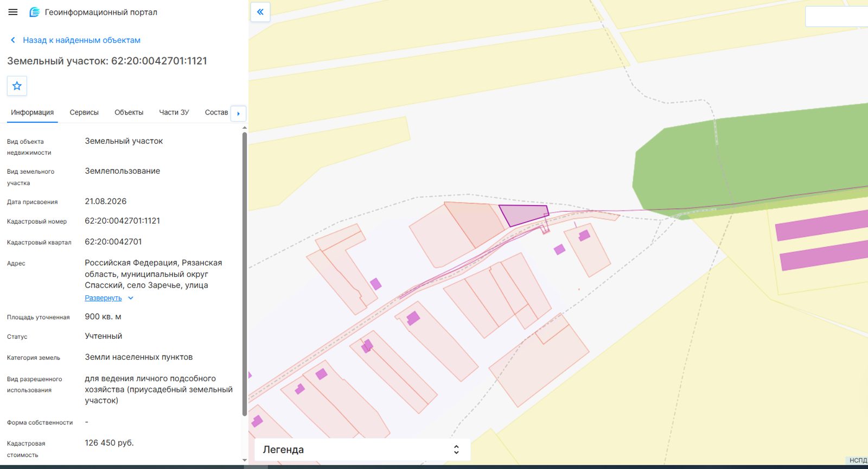The image size is (868, 469).
Task: Click the status value Учтенный
Action: pyautogui.click(x=104, y=336)
